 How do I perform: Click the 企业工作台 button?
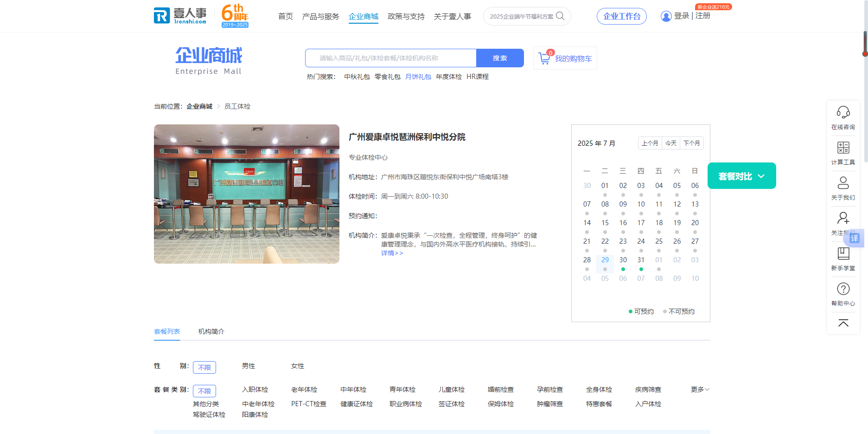pos(621,16)
